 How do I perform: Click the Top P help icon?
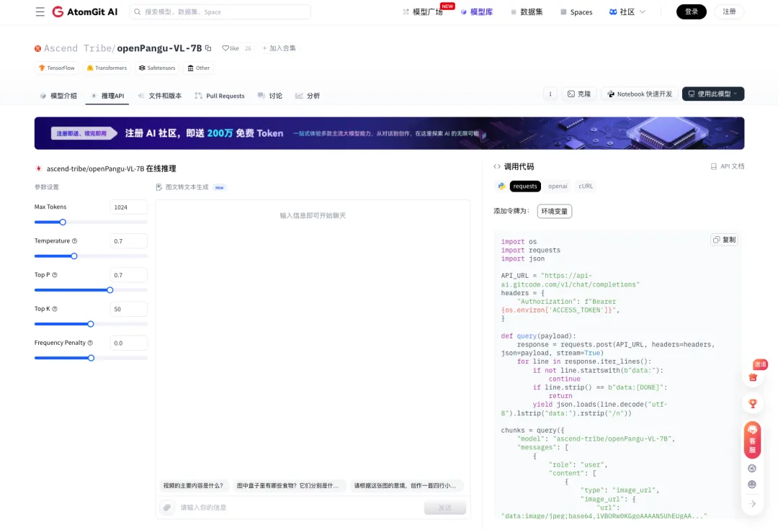pos(55,275)
